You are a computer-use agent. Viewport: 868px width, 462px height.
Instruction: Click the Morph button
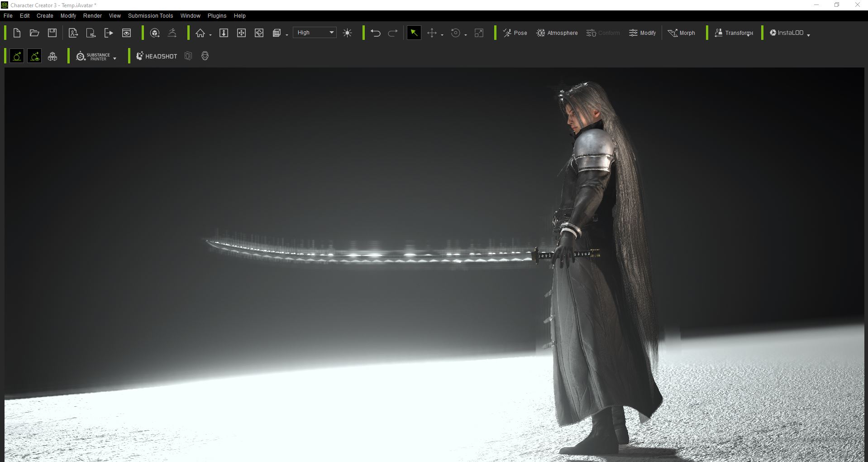click(x=681, y=33)
